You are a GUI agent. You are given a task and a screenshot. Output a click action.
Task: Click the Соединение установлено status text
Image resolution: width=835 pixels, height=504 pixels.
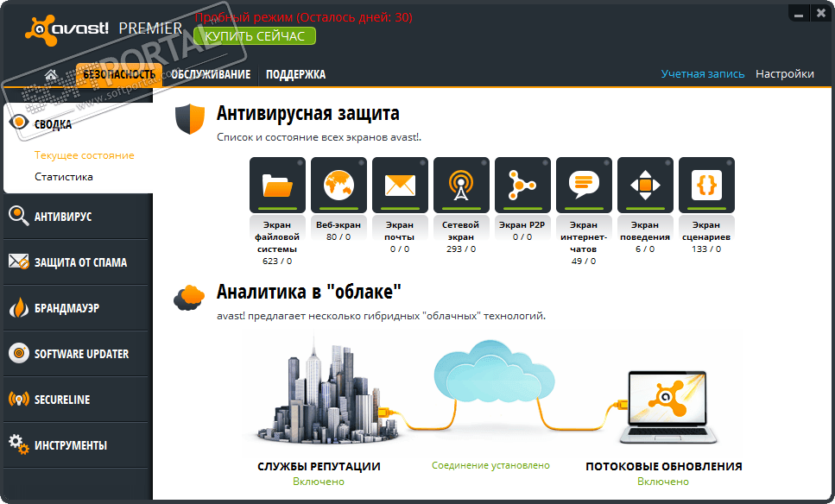490,465
